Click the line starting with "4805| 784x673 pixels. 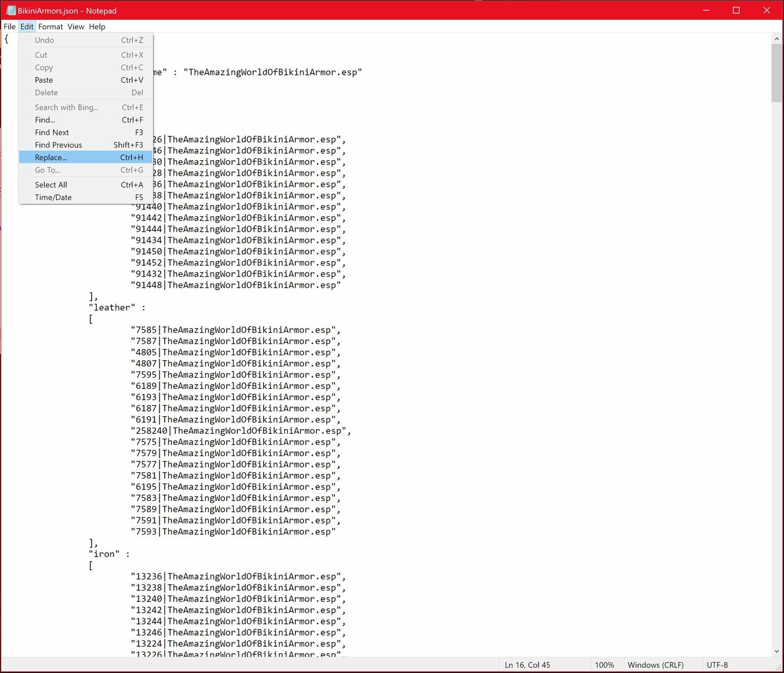coord(236,352)
